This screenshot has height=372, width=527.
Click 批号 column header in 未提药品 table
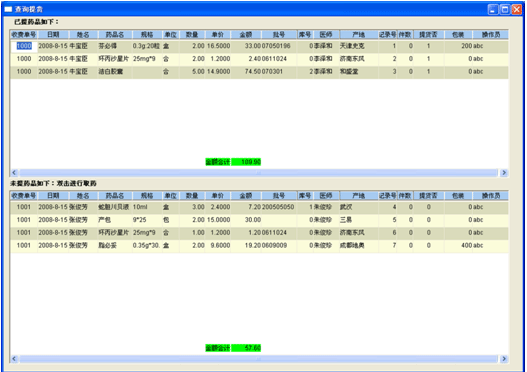(279, 195)
